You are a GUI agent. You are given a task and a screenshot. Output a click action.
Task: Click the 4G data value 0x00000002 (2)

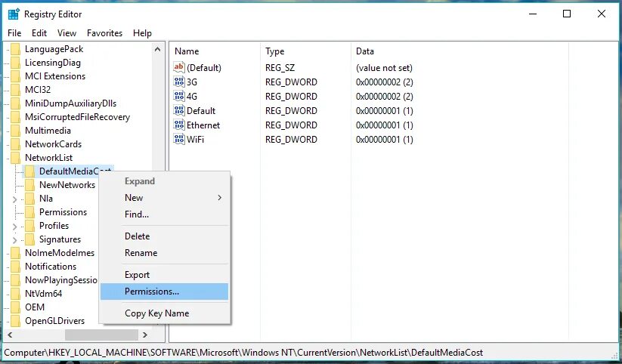(385, 97)
